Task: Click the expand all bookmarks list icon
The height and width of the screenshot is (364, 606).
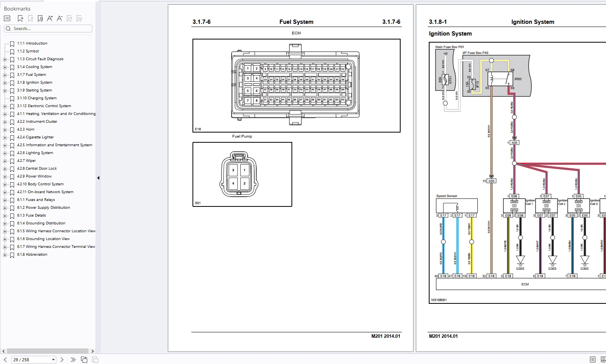Action: point(7,18)
